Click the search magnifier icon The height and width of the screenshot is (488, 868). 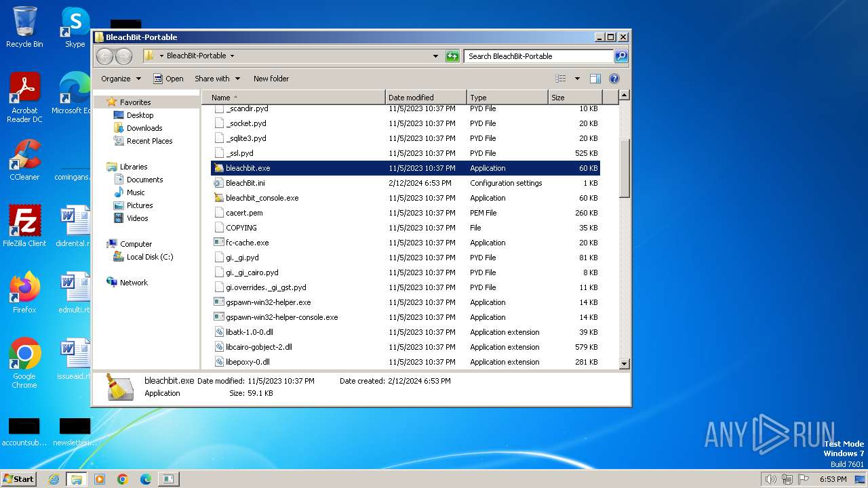(x=621, y=56)
